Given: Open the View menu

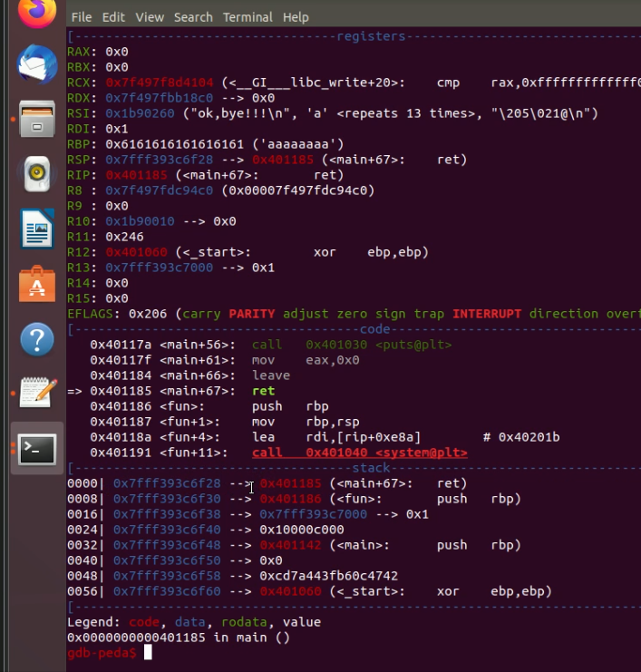Looking at the screenshot, I should click(x=150, y=17).
